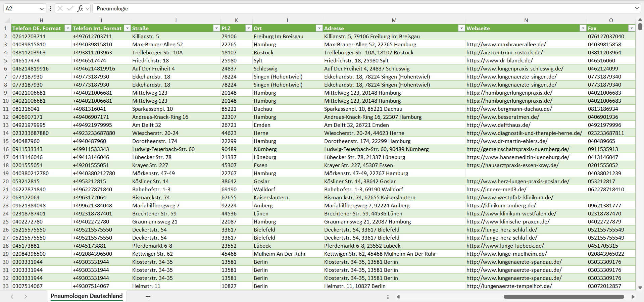Add a new sheet with plus icon
This screenshot has width=644, height=302.
click(148, 296)
